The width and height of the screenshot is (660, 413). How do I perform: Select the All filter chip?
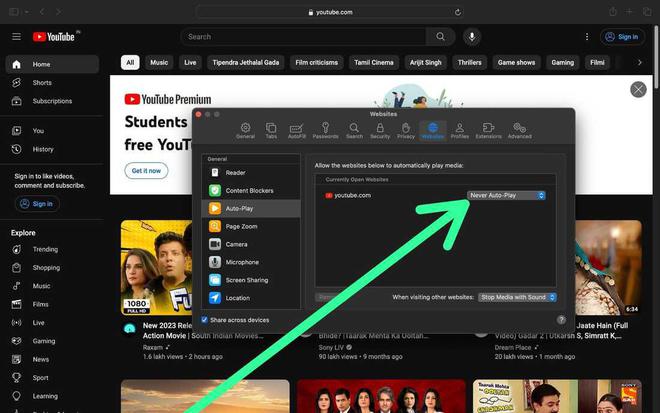pos(130,62)
